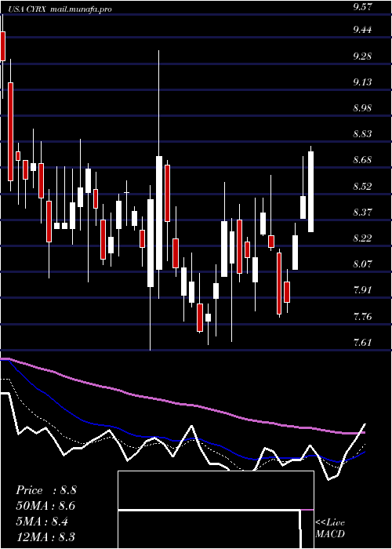Click the pink 50MA line's right end

click(364, 433)
